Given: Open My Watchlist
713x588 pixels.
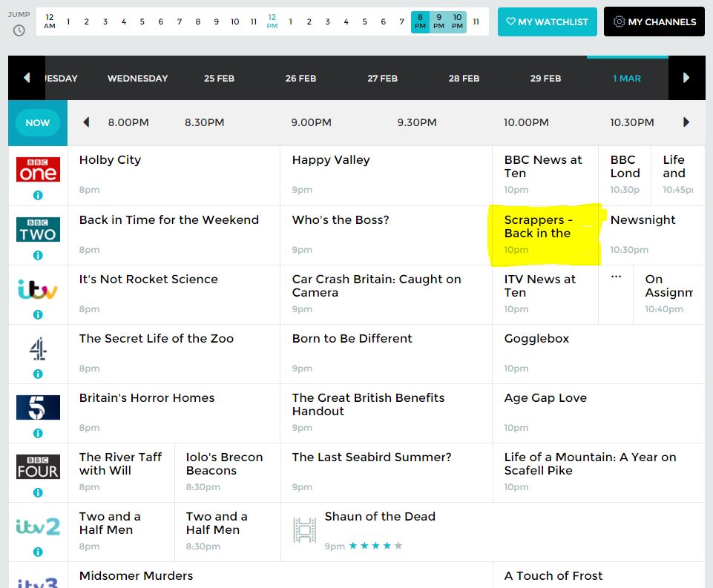Looking at the screenshot, I should [x=547, y=22].
